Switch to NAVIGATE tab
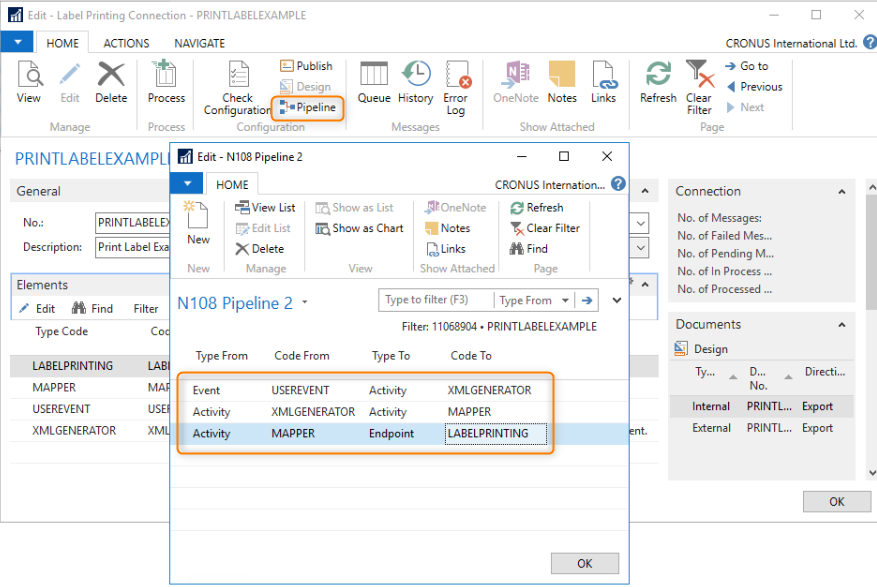 (199, 43)
